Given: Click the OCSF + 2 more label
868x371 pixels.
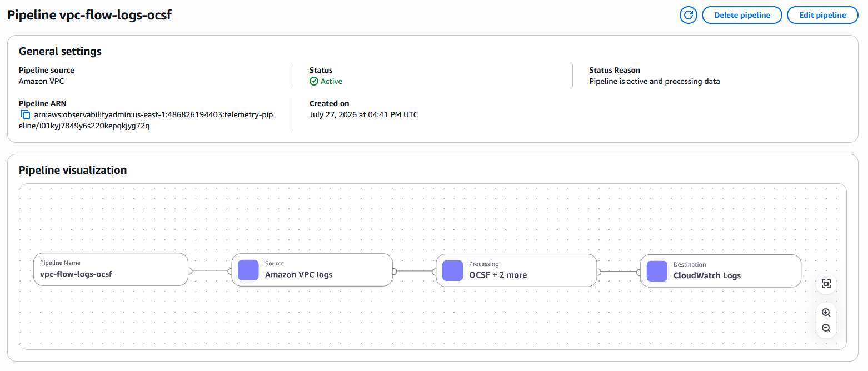Looking at the screenshot, I should pyautogui.click(x=498, y=275).
